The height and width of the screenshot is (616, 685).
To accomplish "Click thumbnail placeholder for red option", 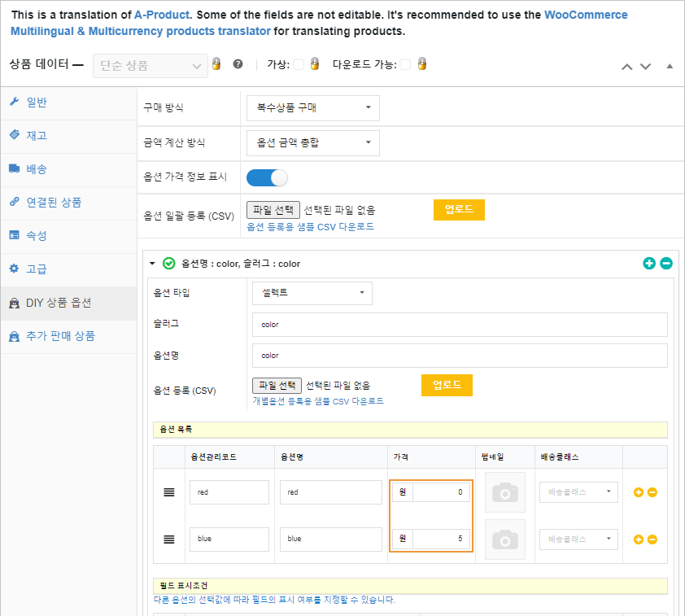I will tap(504, 492).
